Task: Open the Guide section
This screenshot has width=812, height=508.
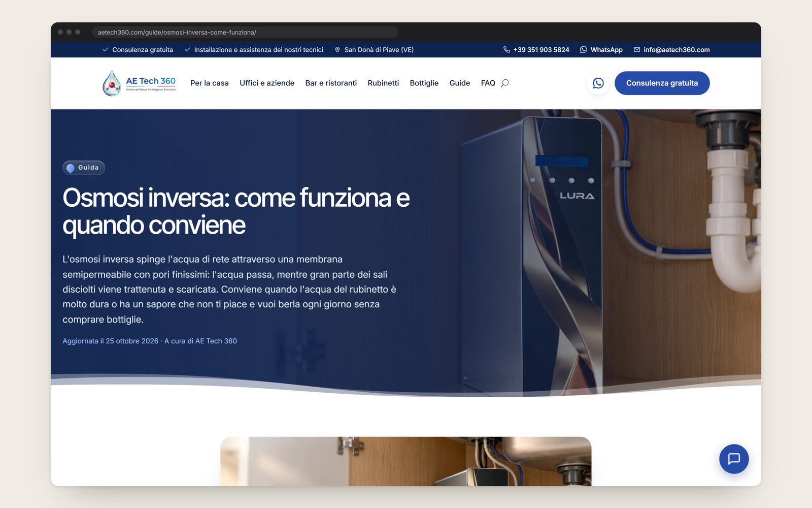Action: click(460, 83)
